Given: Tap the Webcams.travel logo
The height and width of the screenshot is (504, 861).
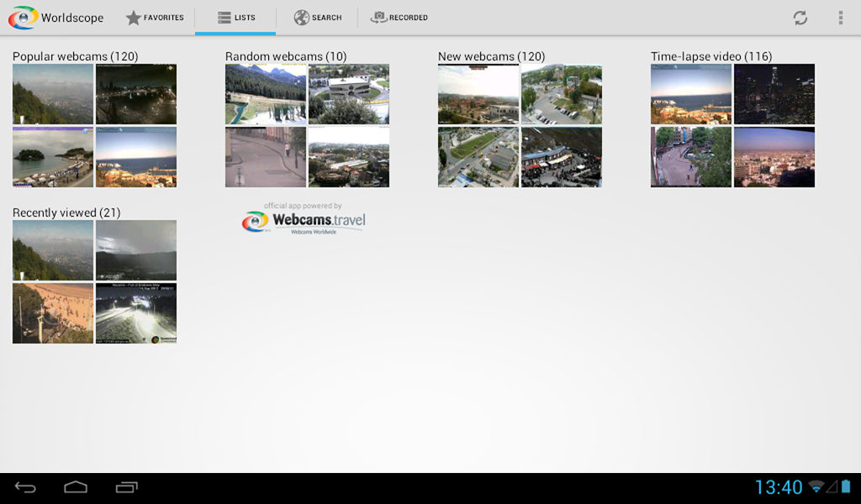Looking at the screenshot, I should [x=306, y=220].
